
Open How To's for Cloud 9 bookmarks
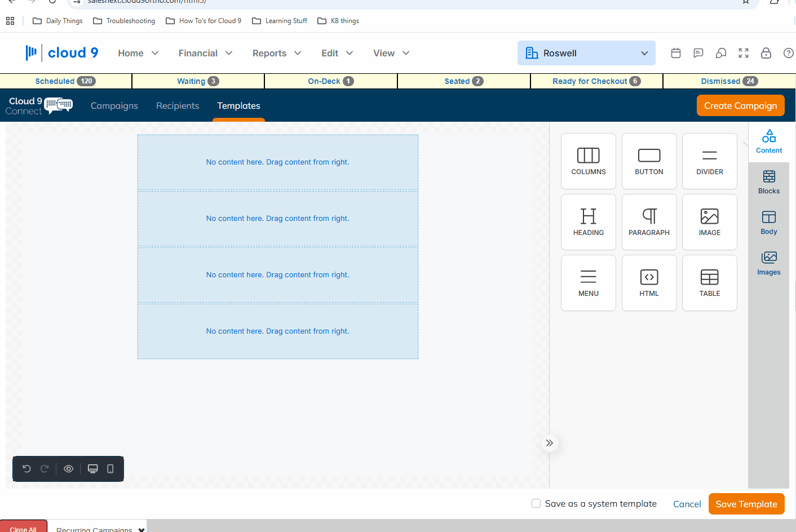click(204, 21)
